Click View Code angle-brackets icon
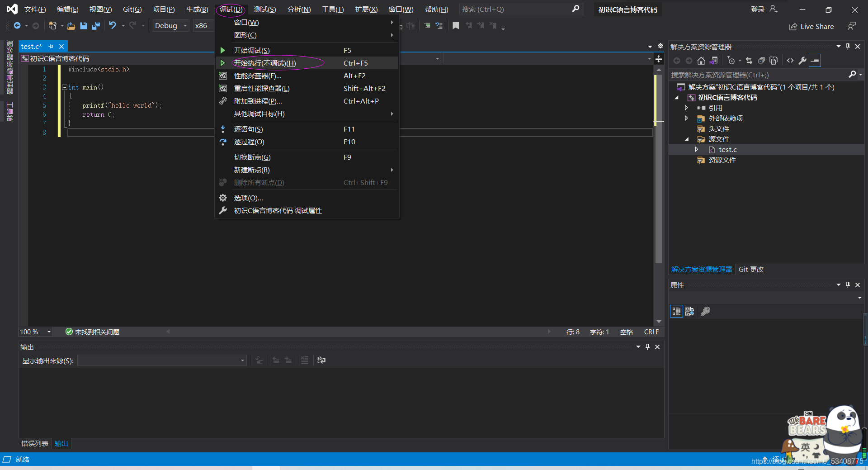 tap(790, 61)
